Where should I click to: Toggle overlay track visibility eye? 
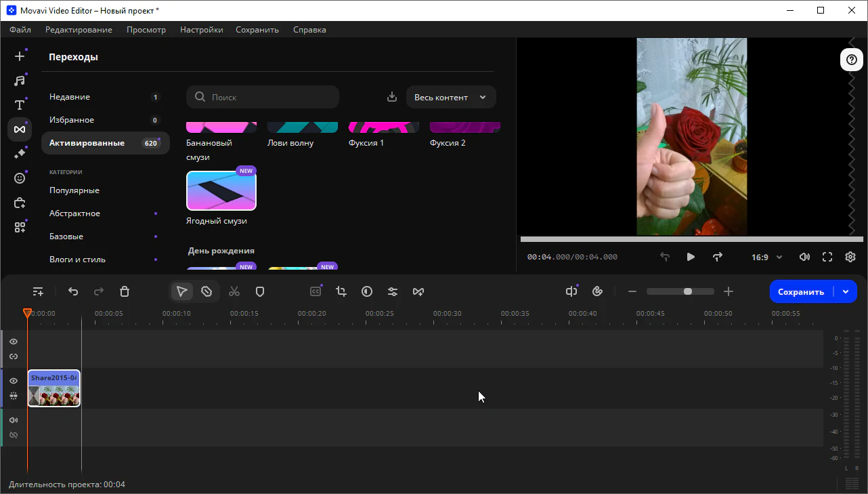(x=14, y=342)
